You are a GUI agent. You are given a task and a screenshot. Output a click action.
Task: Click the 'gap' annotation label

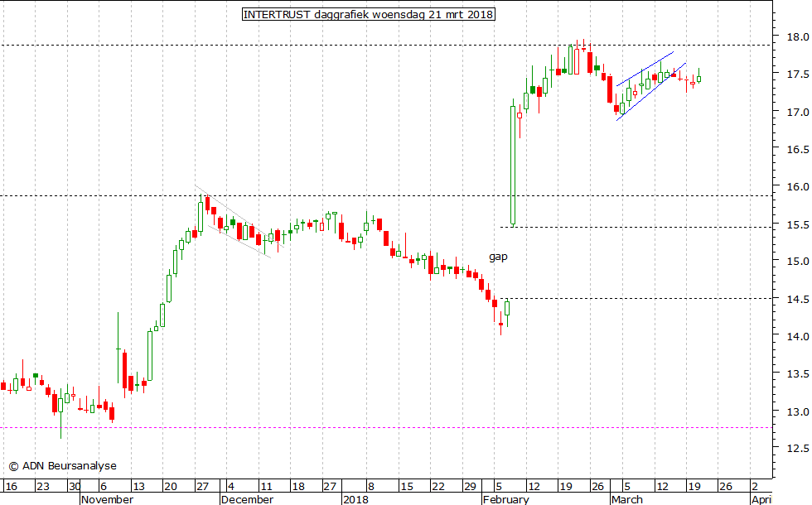[x=498, y=257]
